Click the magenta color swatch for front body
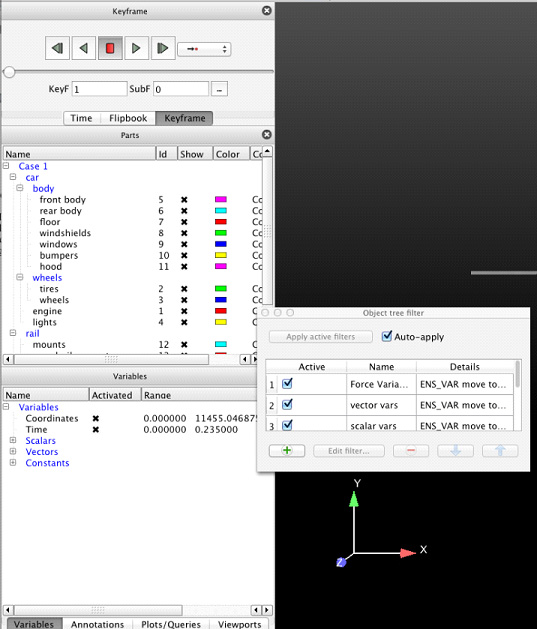This screenshot has height=629, width=537. point(221,199)
